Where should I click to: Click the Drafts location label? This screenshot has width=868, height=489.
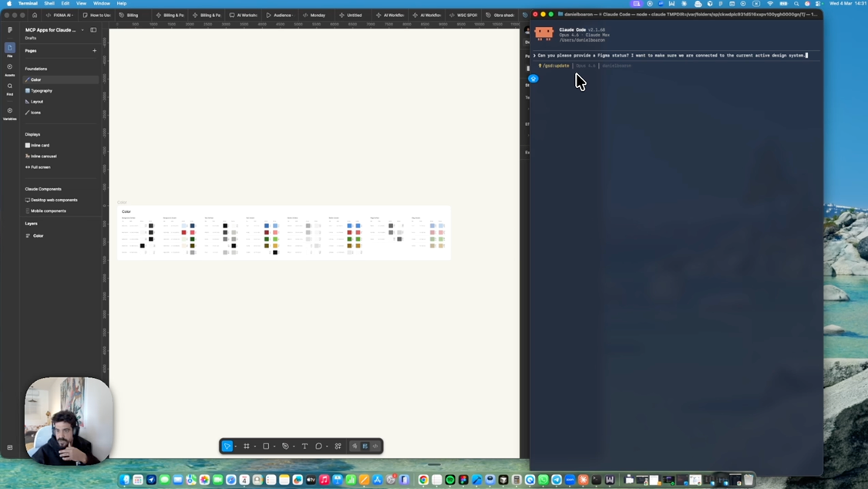30,39
